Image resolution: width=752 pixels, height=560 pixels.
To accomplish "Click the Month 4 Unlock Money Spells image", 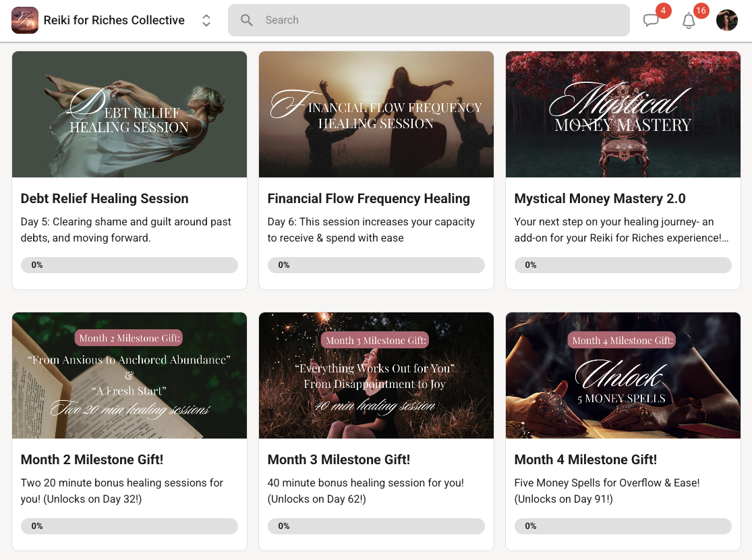I will [x=623, y=375].
